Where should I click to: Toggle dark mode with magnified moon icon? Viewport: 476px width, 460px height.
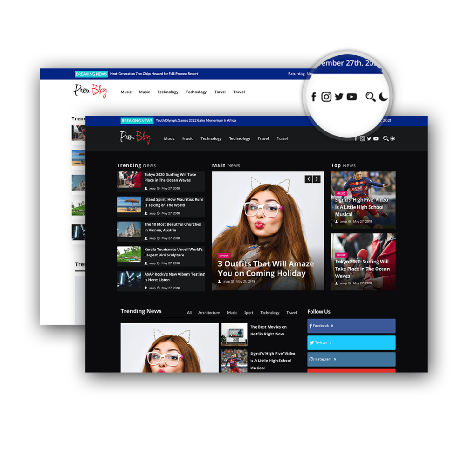tap(383, 97)
